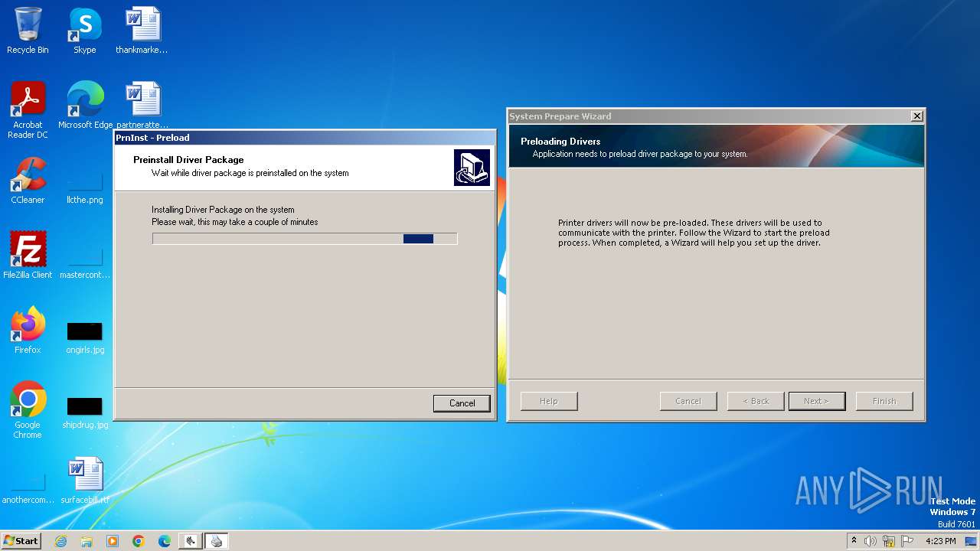Open File Explorer from the taskbar

pos(87,541)
